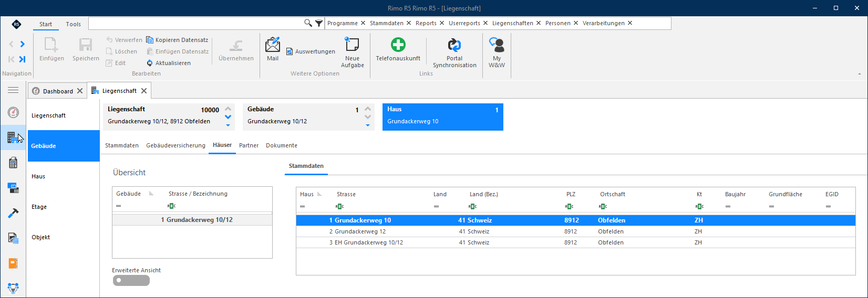Go to next record arrow

pyautogui.click(x=23, y=44)
